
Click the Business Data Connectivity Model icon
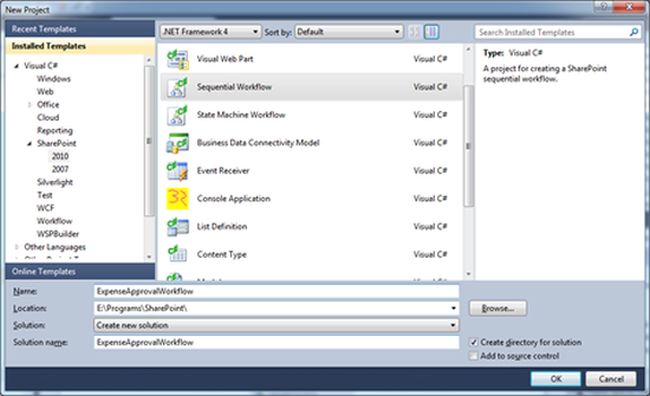click(x=177, y=143)
